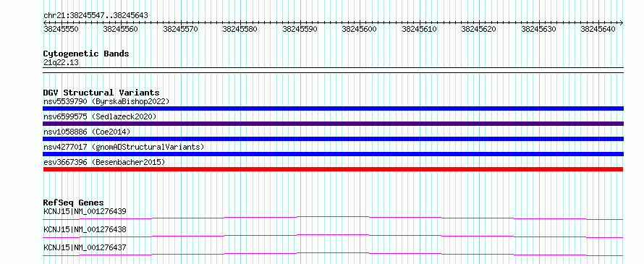Click the nsv1058886 (Coe2014) variant label
Image resolution: width=644 pixels, height=264 pixels.
pyautogui.click(x=87, y=132)
